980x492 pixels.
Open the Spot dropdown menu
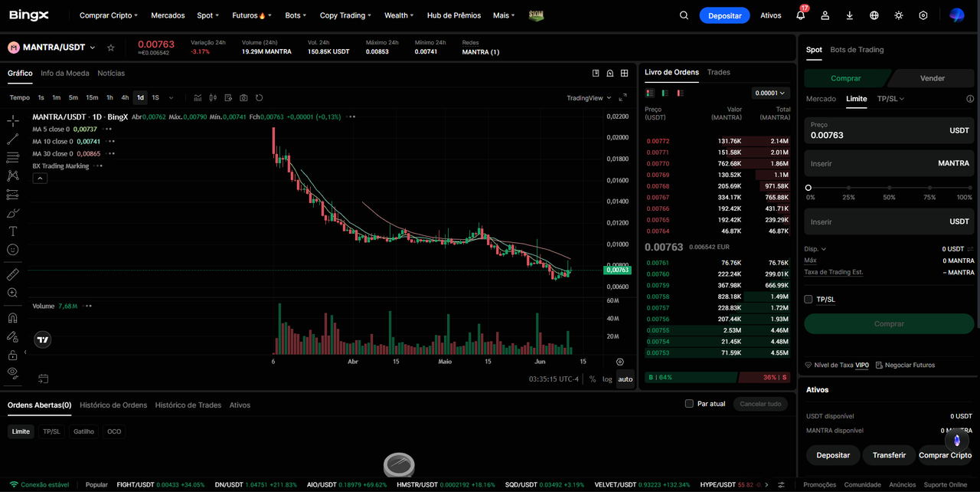click(x=207, y=15)
